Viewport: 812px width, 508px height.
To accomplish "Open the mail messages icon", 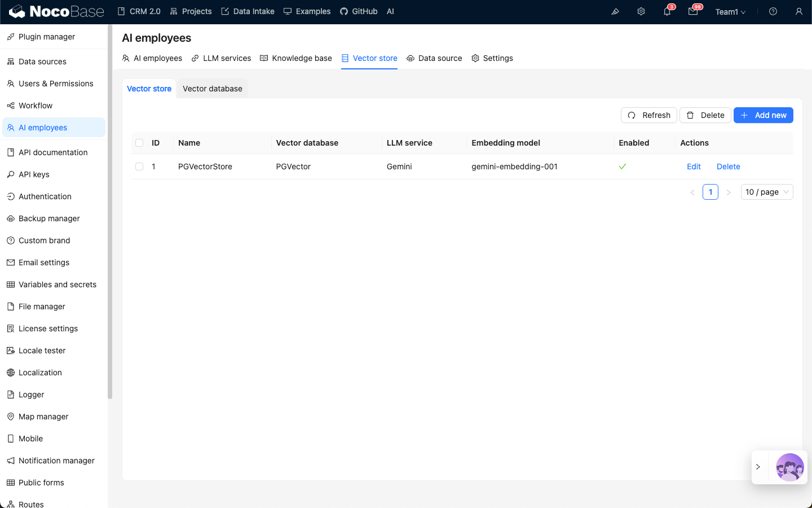I will pyautogui.click(x=693, y=12).
